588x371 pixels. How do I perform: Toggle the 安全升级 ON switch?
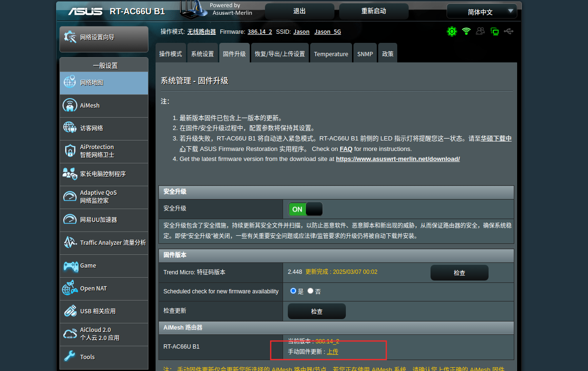point(305,209)
